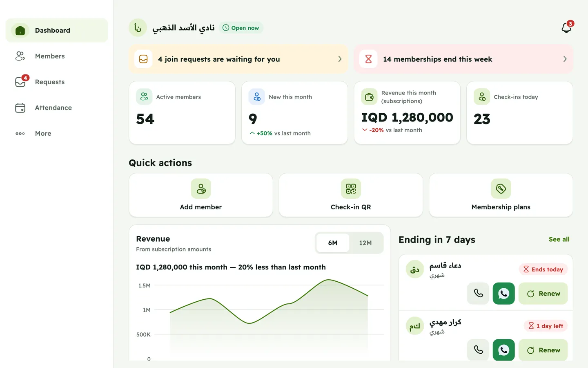Click the Check-ins today icon
The width and height of the screenshot is (588, 368).
coord(482,96)
